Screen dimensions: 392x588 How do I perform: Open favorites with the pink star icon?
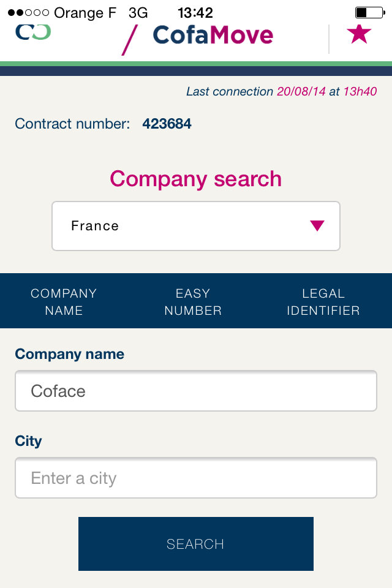point(359,34)
